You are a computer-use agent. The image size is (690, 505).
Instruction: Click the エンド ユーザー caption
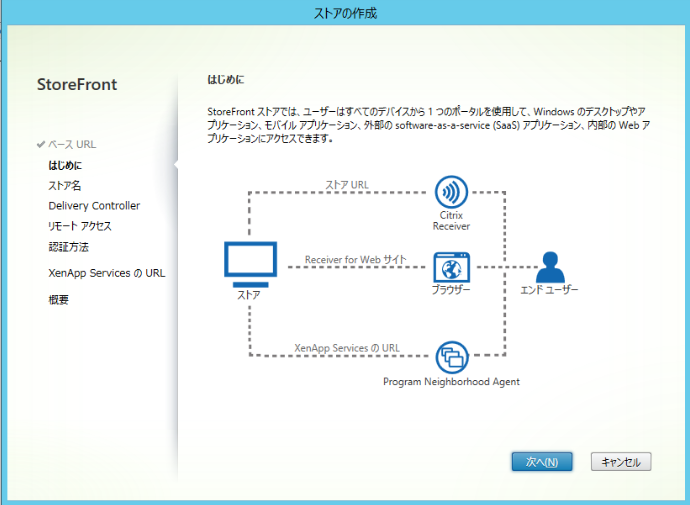pyautogui.click(x=549, y=289)
